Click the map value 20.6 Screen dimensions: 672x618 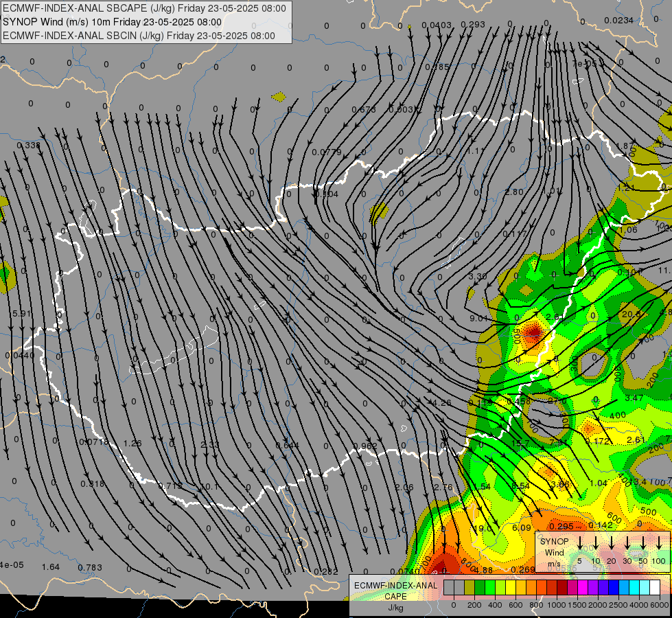(x=632, y=314)
